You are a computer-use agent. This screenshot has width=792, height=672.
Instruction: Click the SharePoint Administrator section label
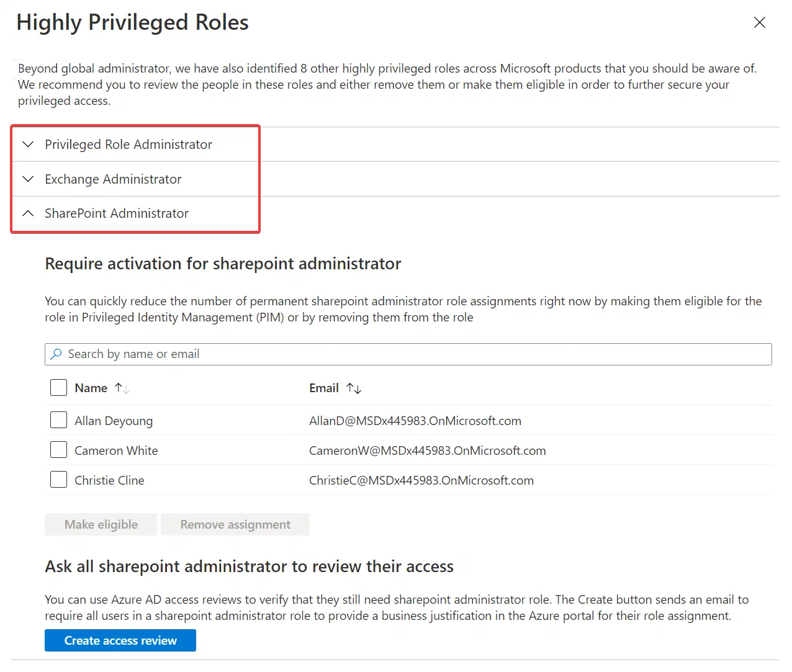[x=117, y=213]
